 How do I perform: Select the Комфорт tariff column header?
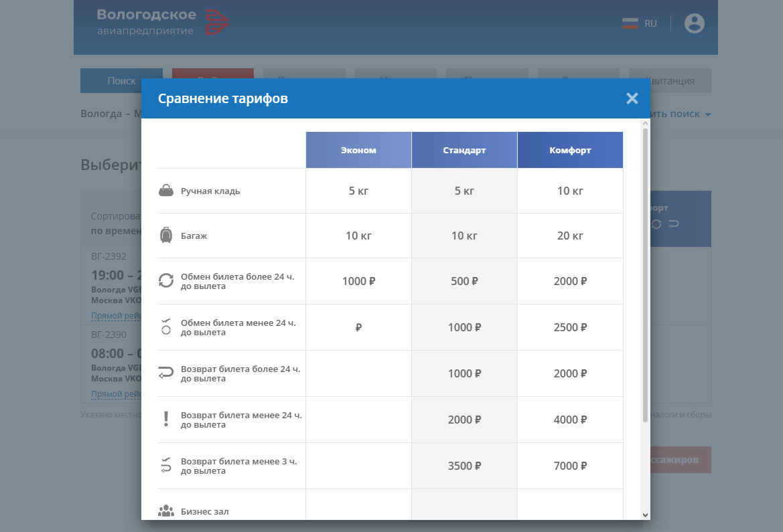pos(570,150)
